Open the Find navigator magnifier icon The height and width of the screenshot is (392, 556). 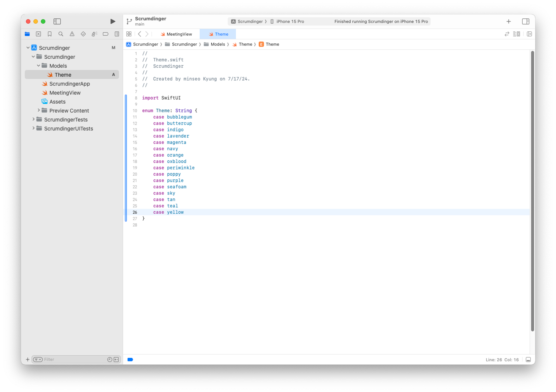[61, 34]
